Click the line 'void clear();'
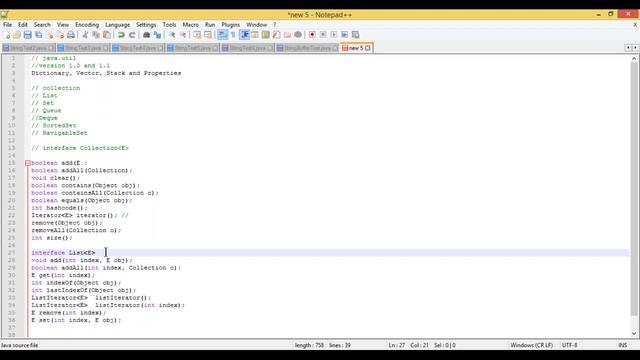 56,178
